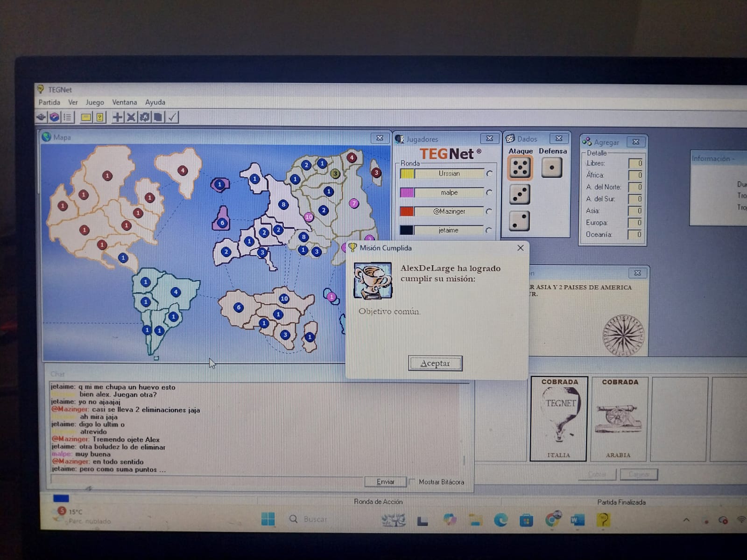Select the five-pip attack die
This screenshot has height=560, width=747.
click(x=520, y=168)
